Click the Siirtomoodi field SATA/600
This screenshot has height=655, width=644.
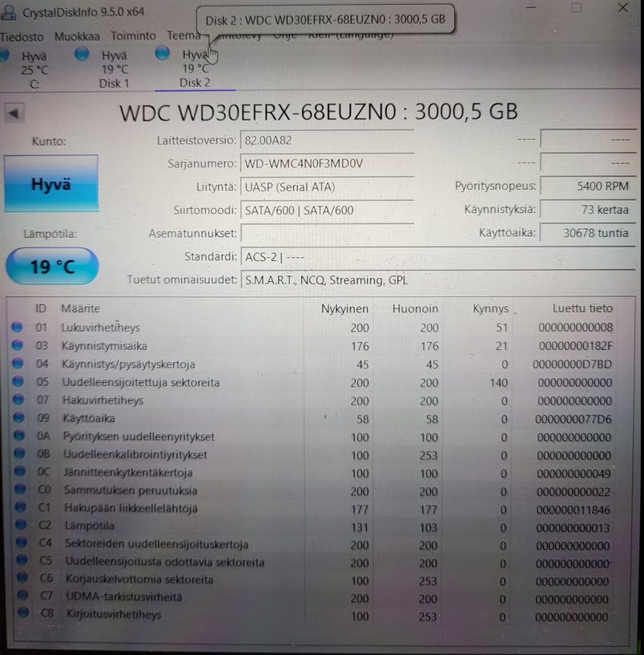328,210
